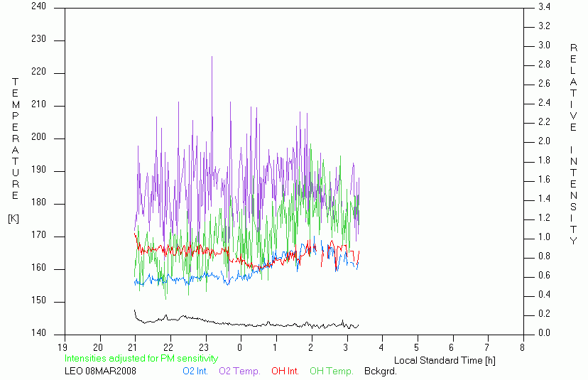This screenshot has height=380, width=588.
Task: Click the 240 temperature axis tick label
Action: pos(38,6)
